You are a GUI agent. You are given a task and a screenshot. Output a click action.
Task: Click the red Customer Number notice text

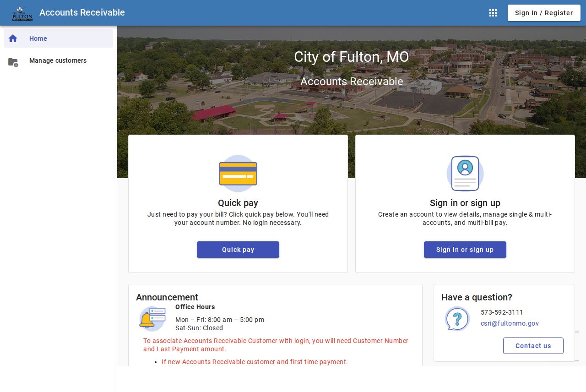click(x=276, y=345)
